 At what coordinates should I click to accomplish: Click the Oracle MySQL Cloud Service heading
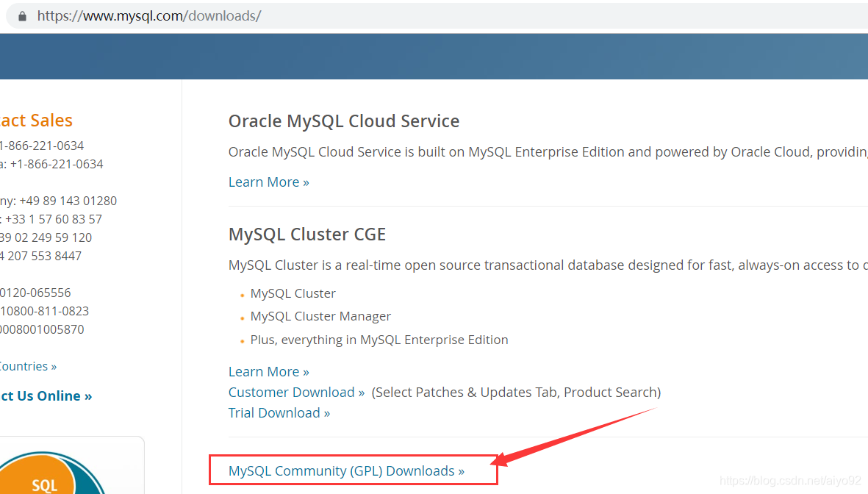pyautogui.click(x=344, y=121)
